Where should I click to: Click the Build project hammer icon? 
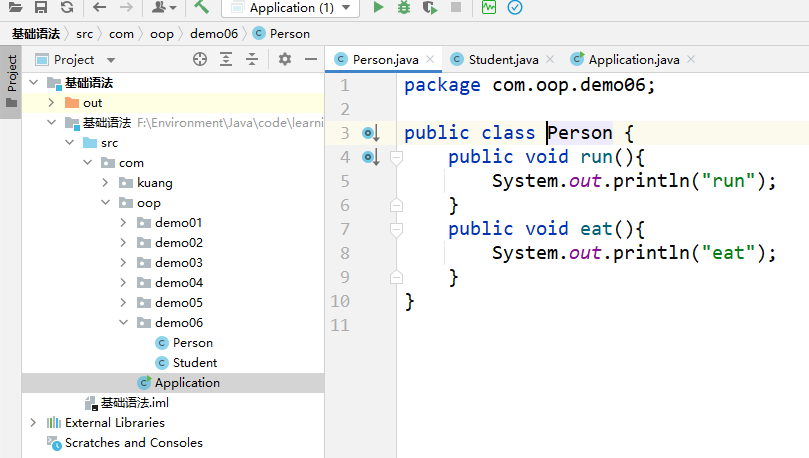(201, 7)
